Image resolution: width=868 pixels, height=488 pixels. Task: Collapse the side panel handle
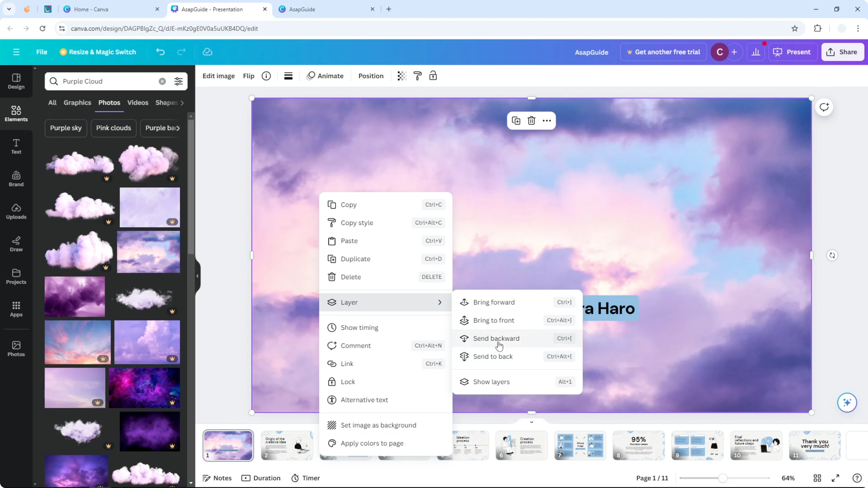(x=197, y=276)
